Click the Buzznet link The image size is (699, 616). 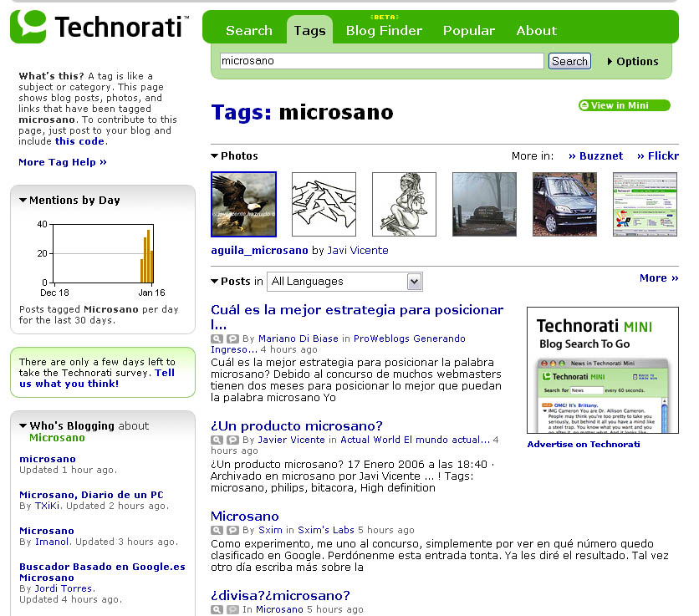(x=595, y=156)
